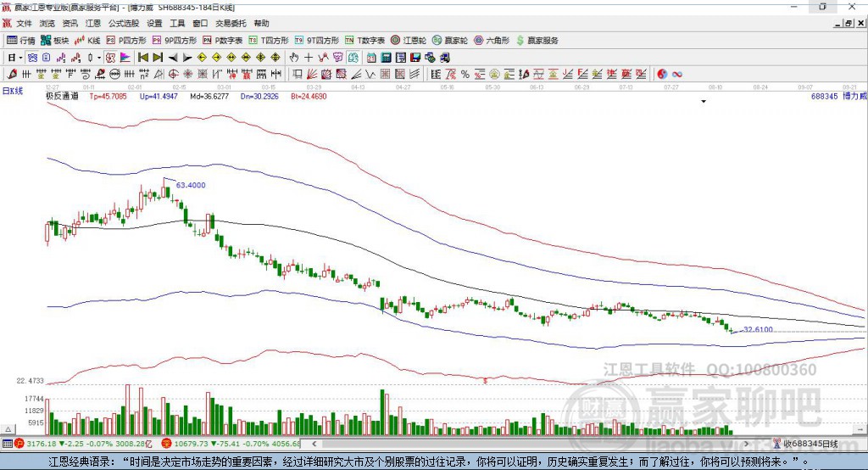Click the up triangle button at volume panel
Screen dimensions: 868x470
(8, 429)
